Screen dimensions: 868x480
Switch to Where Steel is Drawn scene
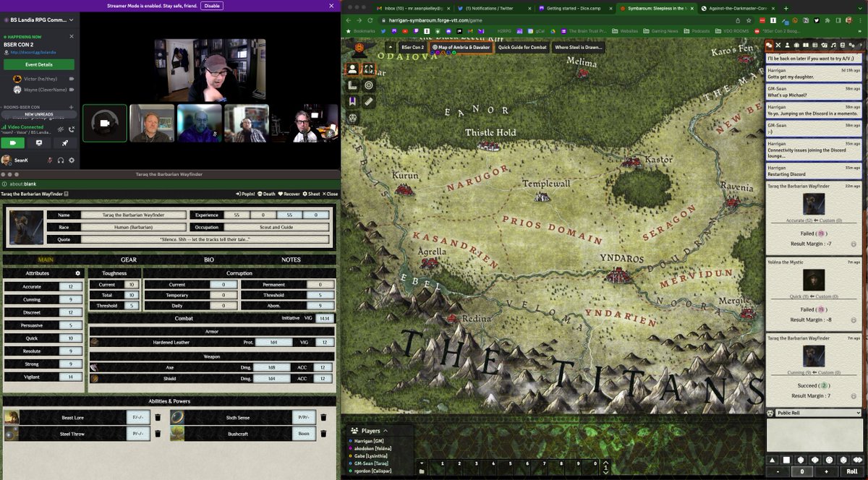pos(579,47)
